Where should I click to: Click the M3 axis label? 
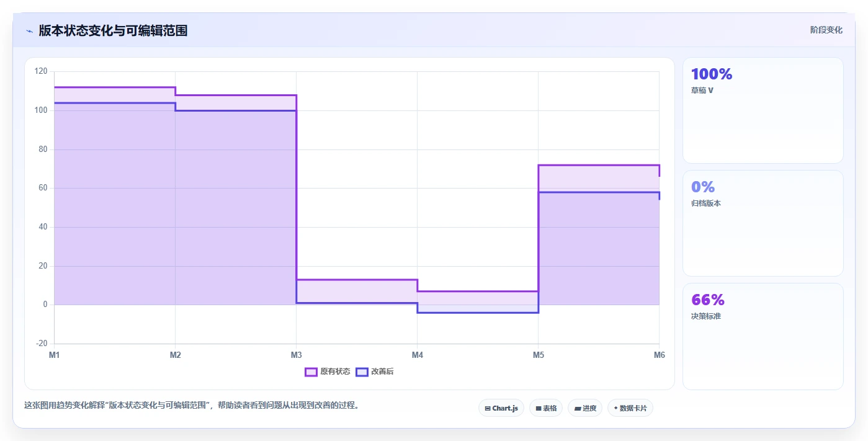tap(296, 355)
